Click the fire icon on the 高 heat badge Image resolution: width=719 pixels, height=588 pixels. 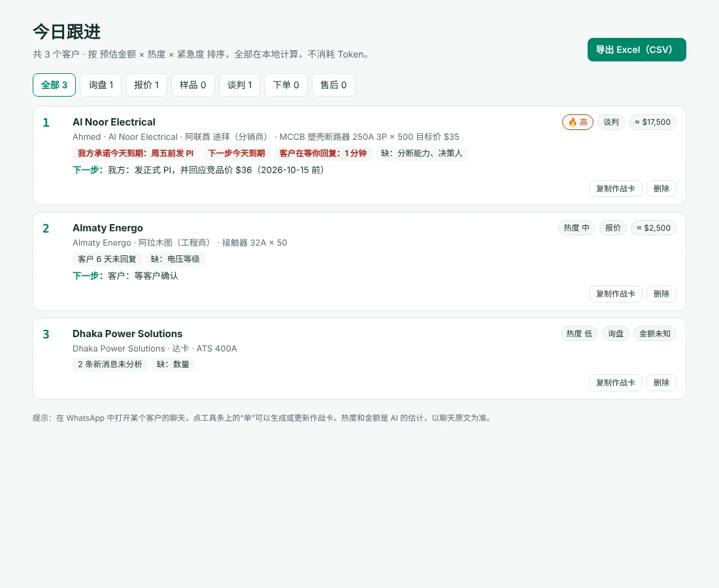click(x=573, y=122)
